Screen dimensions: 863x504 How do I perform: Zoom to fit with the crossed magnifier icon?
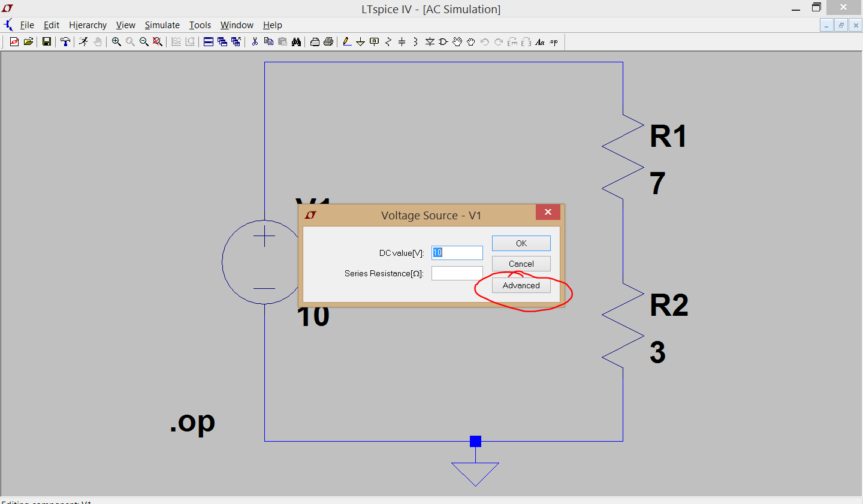click(157, 41)
